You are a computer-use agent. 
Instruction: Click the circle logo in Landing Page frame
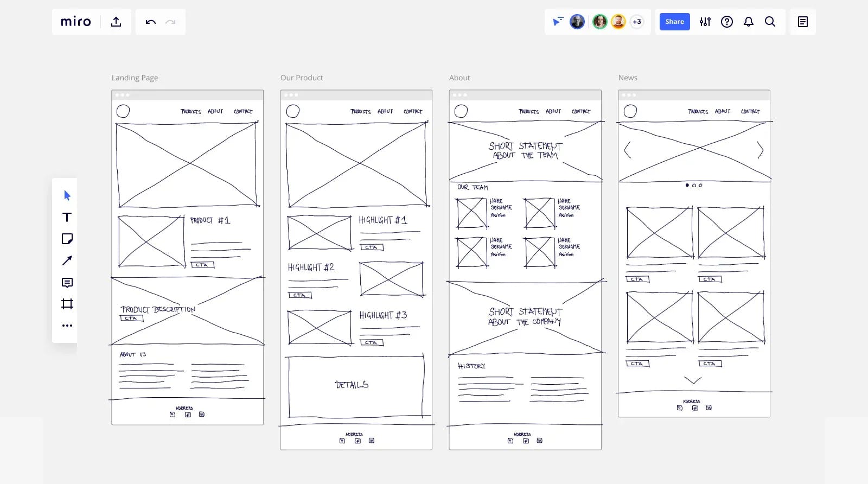[x=123, y=111]
